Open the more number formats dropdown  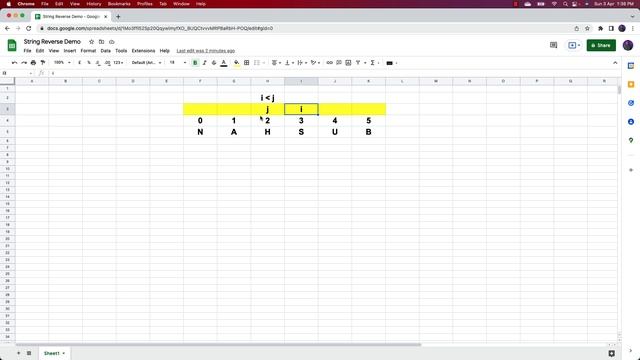click(x=118, y=63)
